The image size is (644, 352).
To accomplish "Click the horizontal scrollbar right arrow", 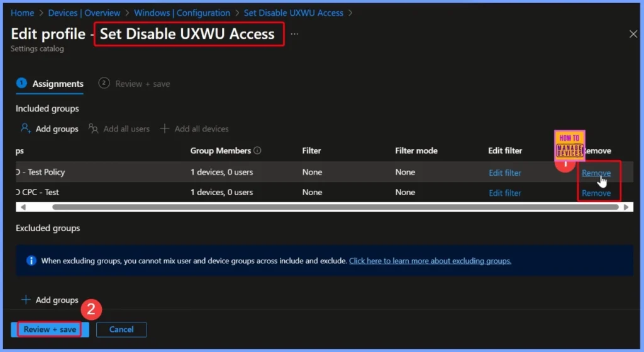I will pos(626,207).
